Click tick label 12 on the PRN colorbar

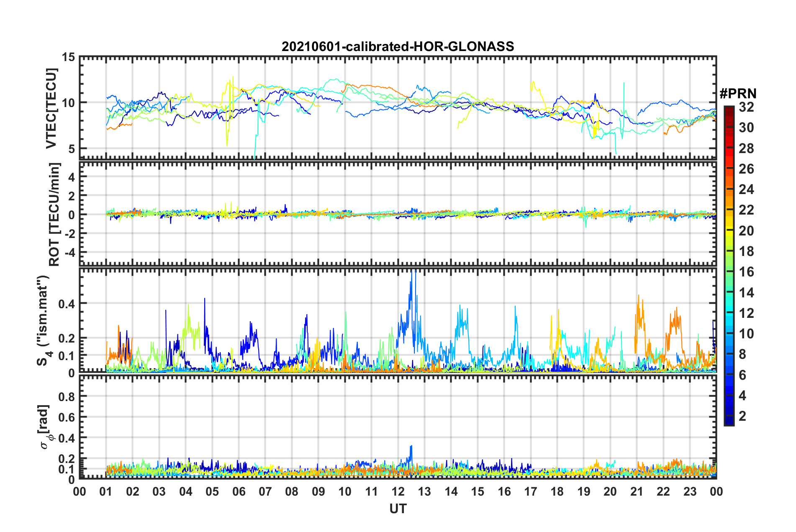(x=746, y=313)
